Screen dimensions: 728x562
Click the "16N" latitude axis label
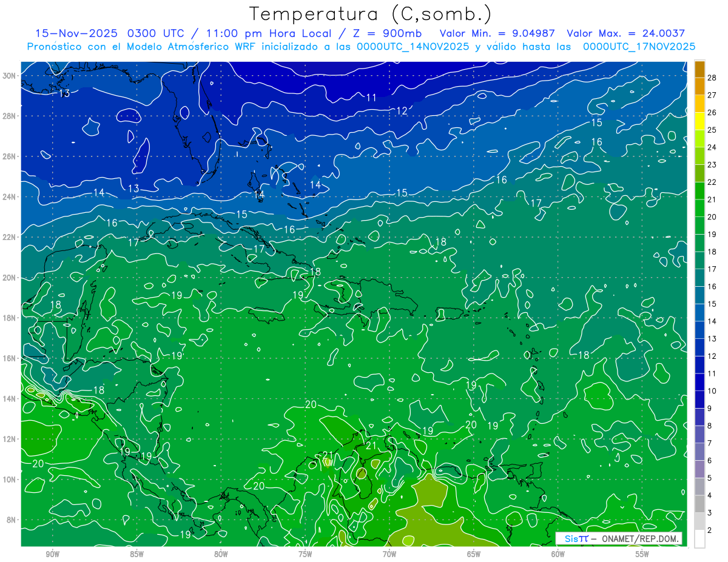tap(10, 358)
